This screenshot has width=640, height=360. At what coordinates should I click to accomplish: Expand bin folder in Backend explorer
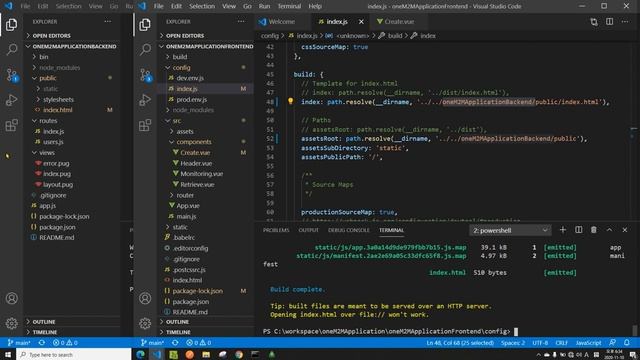[x=44, y=57]
